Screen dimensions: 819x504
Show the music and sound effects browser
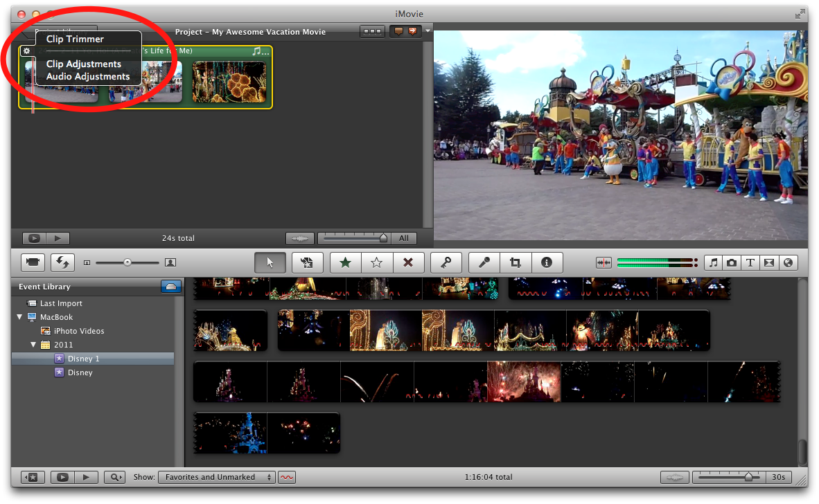point(714,263)
